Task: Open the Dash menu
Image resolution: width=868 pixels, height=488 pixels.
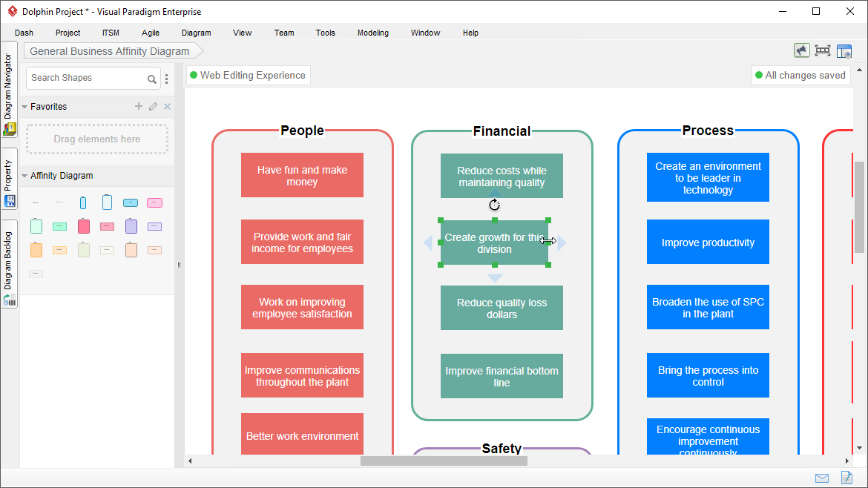Action: [x=24, y=33]
